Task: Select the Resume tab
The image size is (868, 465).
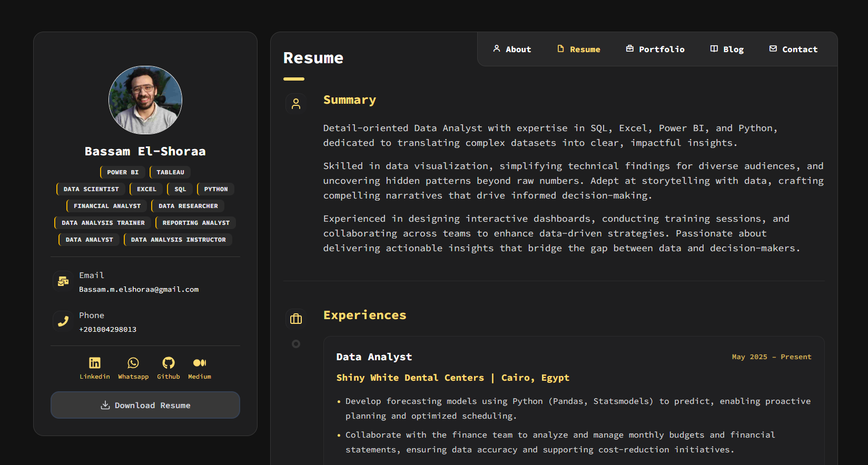Action: 579,49
